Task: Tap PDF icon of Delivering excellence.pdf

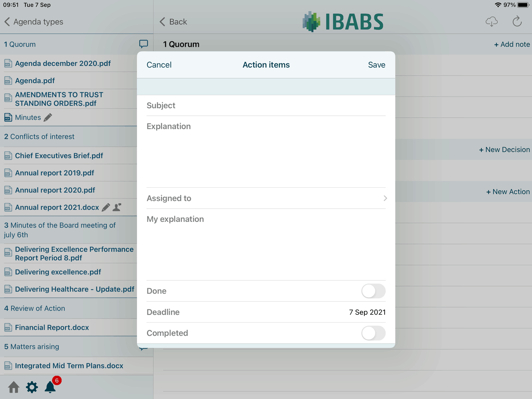Action: (x=8, y=272)
